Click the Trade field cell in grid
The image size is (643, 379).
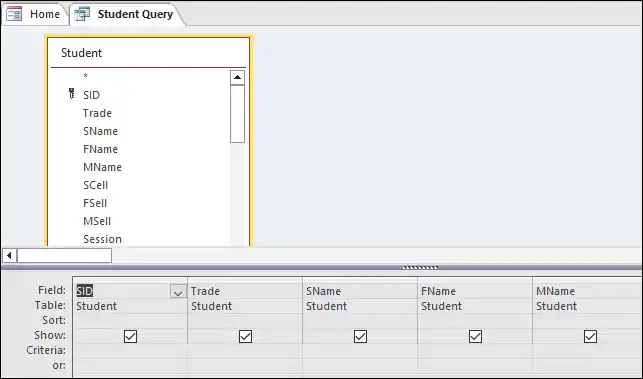(x=245, y=291)
